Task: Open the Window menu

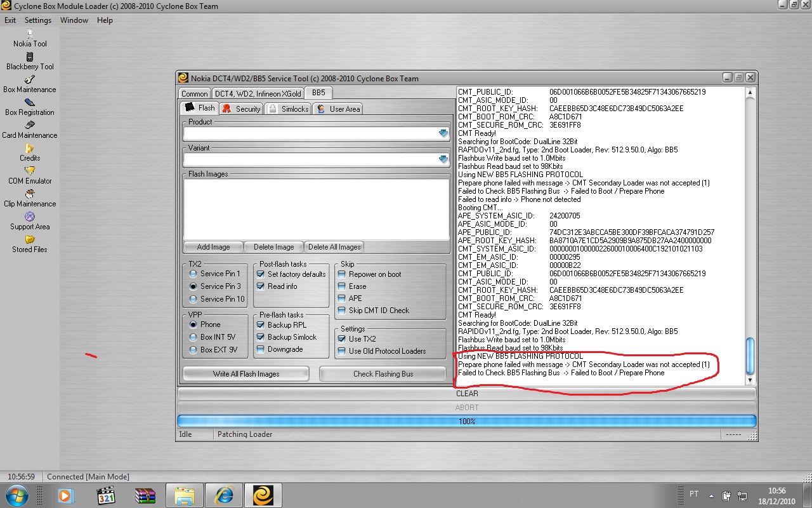Action: (74, 20)
